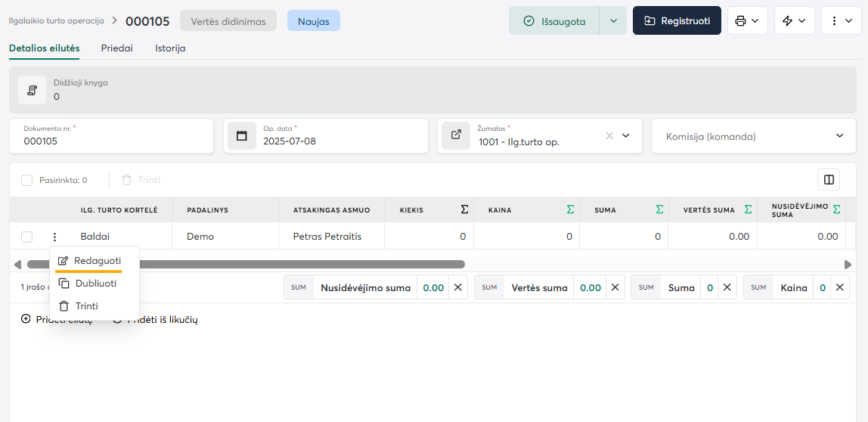The height and width of the screenshot is (422, 868).
Task: Click the sigma icon in Kiekis column
Action: pyautogui.click(x=464, y=209)
